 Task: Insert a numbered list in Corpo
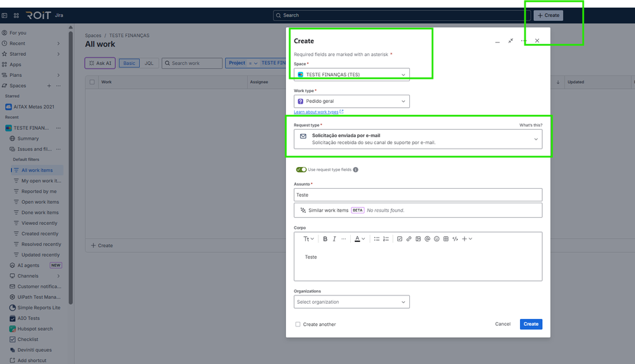386,239
